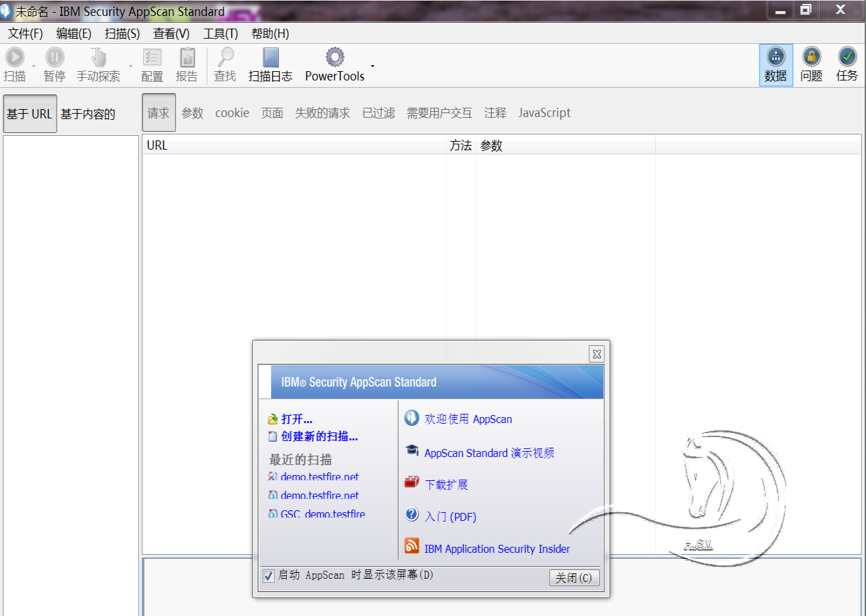866x616 pixels.
Task: Open the 查看(V) menu
Action: coord(172,33)
